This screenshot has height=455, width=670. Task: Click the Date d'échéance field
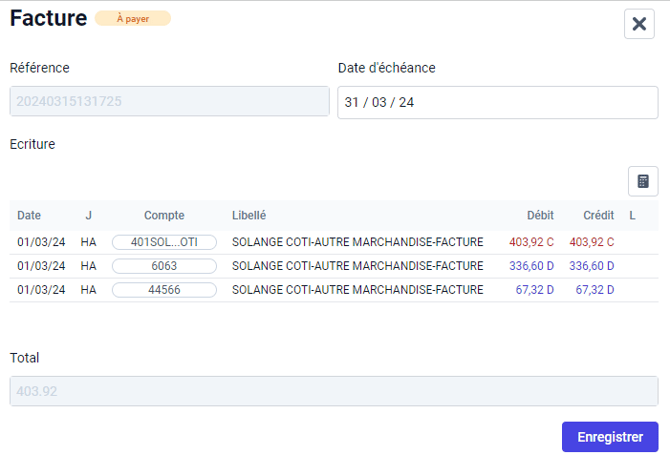[x=497, y=103]
